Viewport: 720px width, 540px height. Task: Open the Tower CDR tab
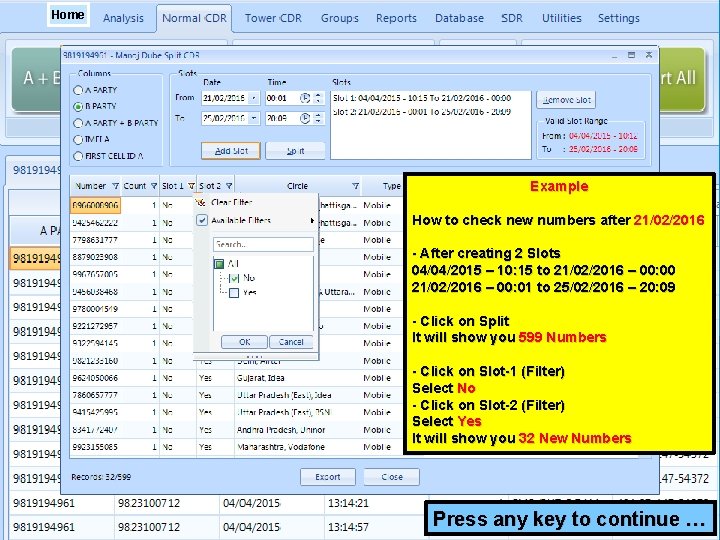[x=273, y=18]
